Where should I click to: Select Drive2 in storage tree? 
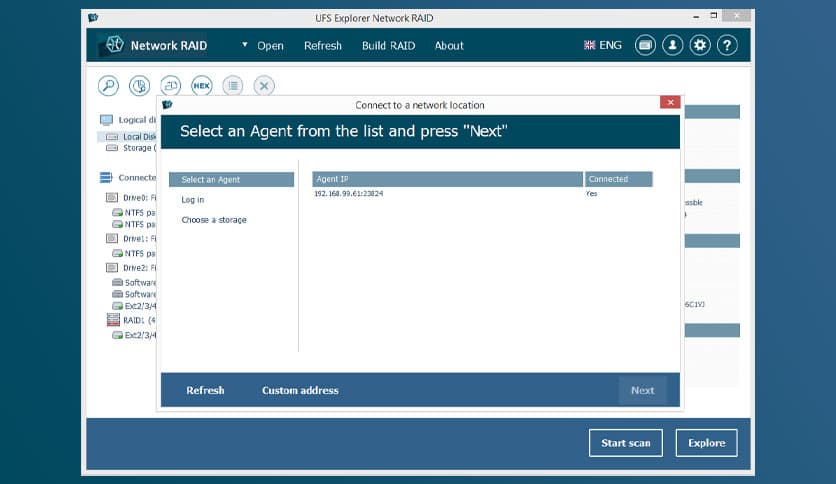point(131,268)
